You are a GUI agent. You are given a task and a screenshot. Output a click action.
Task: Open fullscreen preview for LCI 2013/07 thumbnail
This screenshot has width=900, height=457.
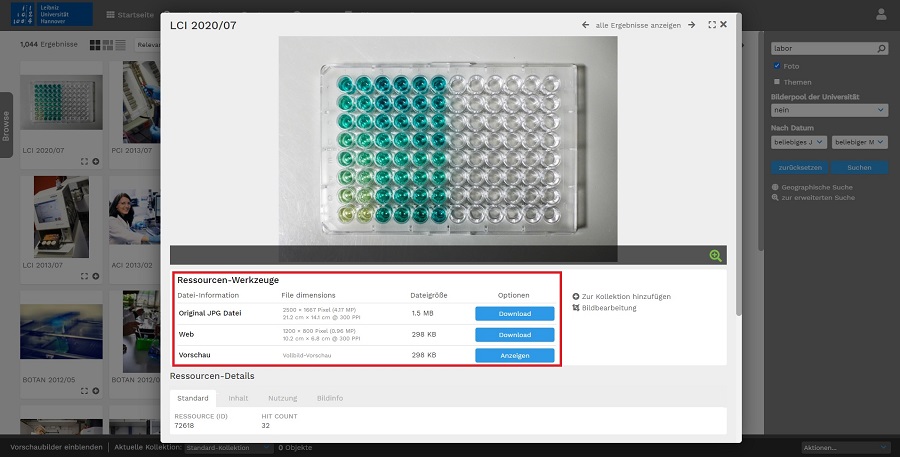coord(84,276)
